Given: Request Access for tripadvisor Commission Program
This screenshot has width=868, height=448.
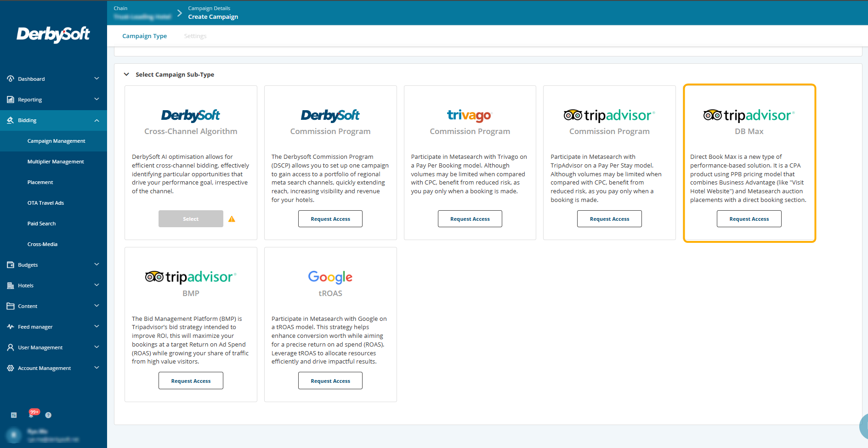Looking at the screenshot, I should click(609, 219).
